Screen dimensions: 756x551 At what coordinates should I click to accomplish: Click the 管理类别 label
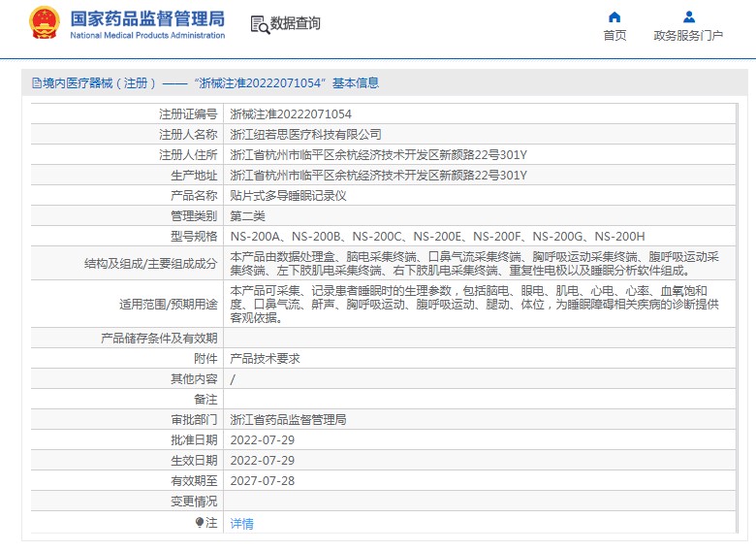(x=194, y=215)
